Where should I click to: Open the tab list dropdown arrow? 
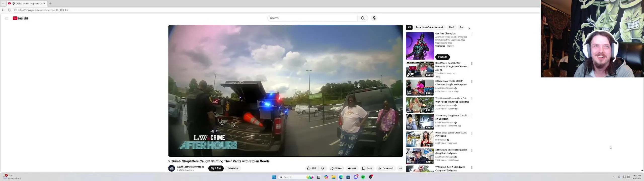[3, 4]
